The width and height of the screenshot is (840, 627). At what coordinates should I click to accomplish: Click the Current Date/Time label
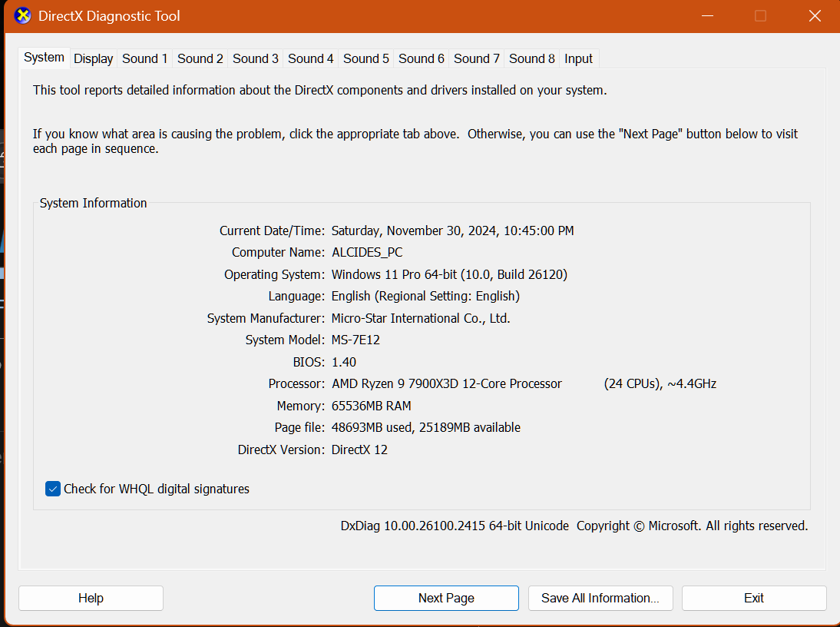(x=272, y=231)
